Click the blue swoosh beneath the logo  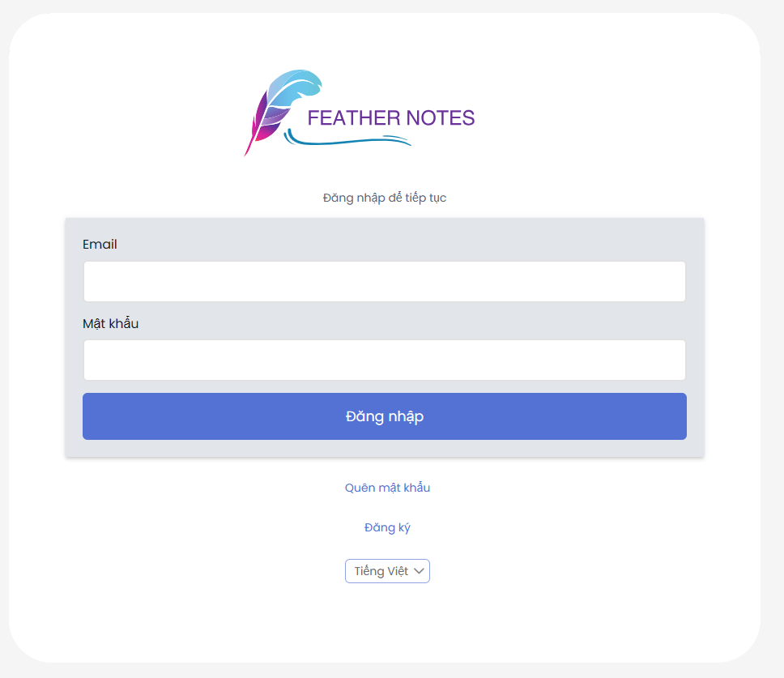(347, 138)
